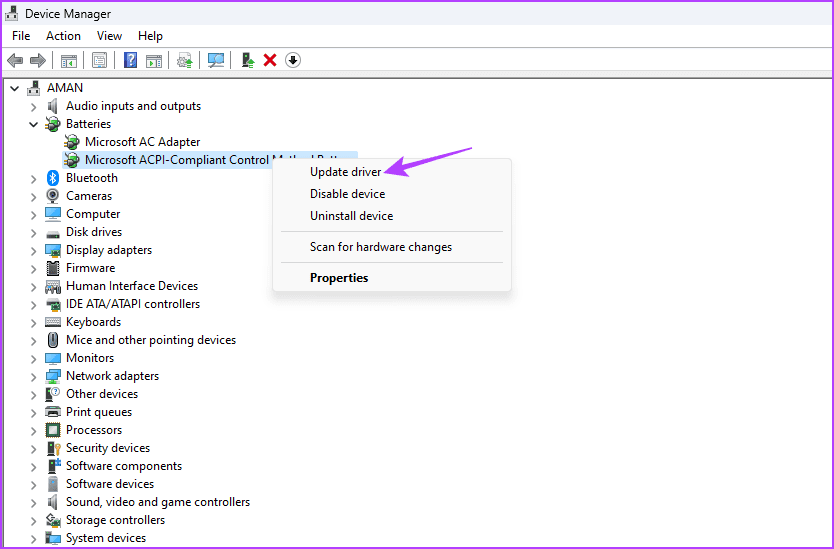The width and height of the screenshot is (834, 549).
Task: Click the Mice and other pointing devices icon
Action: pos(53,340)
